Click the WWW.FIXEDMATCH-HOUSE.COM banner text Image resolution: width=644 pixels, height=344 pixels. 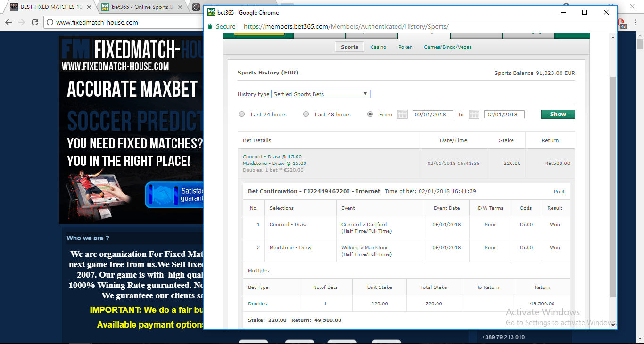tap(115, 66)
